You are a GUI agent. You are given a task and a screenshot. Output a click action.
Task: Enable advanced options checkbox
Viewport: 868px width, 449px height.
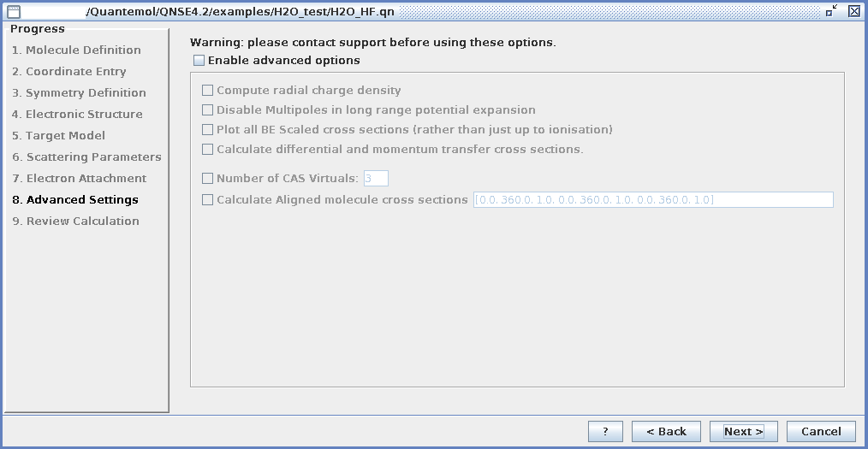click(x=199, y=61)
